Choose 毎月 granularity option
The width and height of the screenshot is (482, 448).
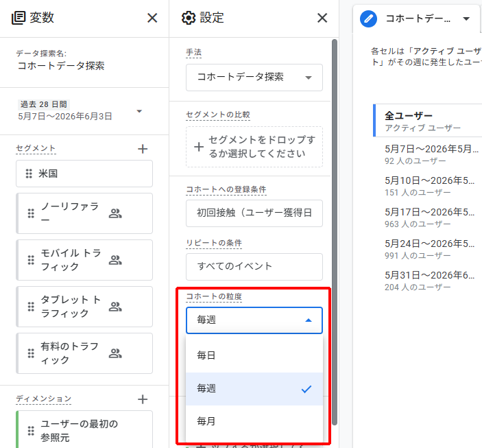click(254, 421)
